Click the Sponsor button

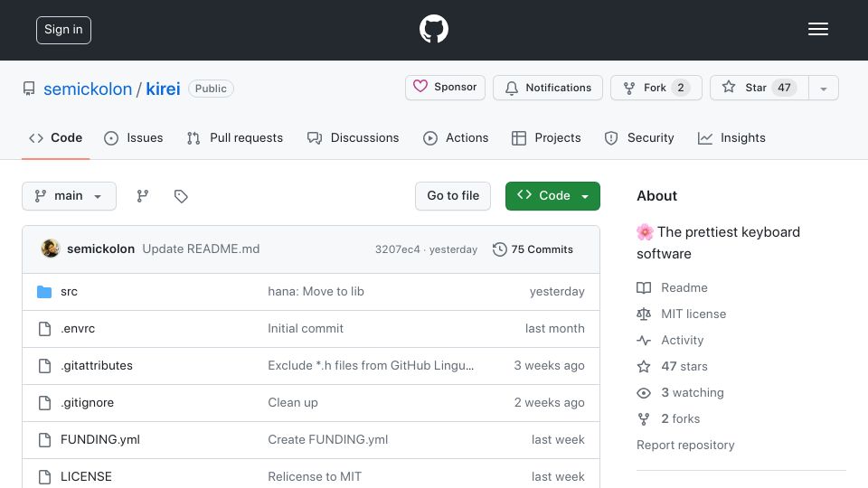(445, 88)
